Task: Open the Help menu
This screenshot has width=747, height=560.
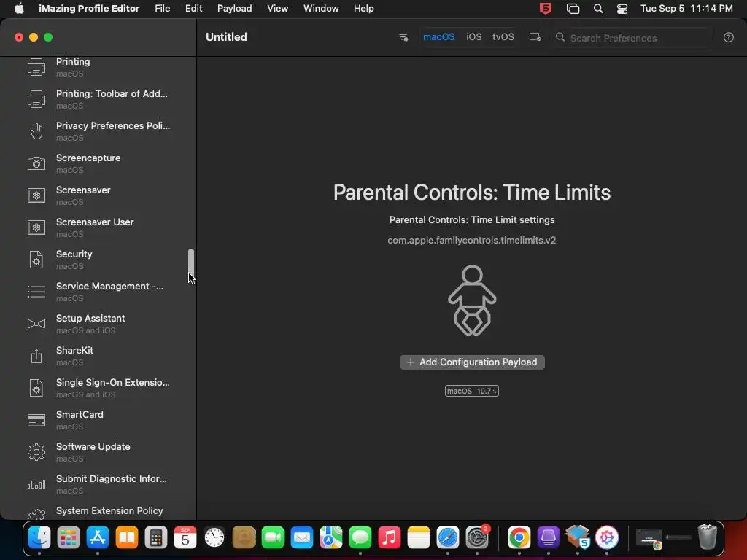Action: (x=363, y=9)
